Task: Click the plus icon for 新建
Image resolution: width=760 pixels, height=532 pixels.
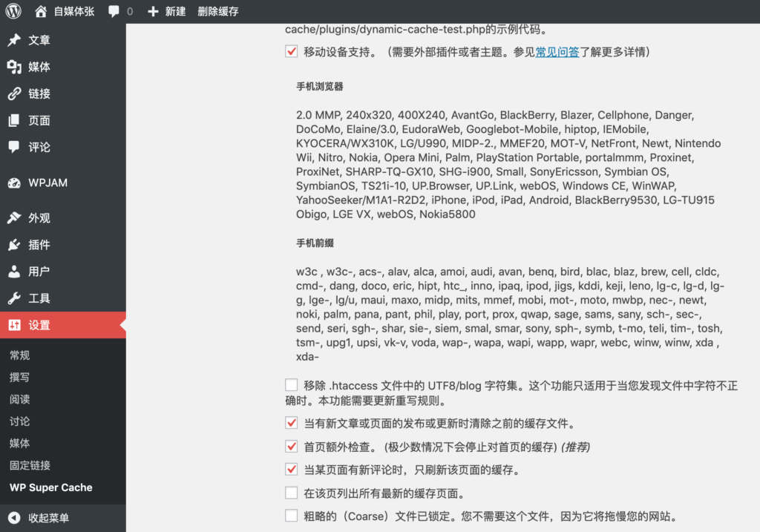Action: (x=153, y=12)
